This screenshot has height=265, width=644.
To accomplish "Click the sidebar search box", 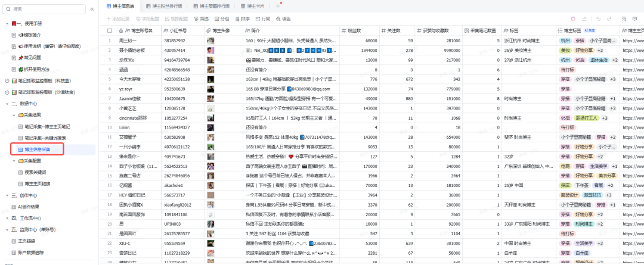I will click(x=44, y=8).
